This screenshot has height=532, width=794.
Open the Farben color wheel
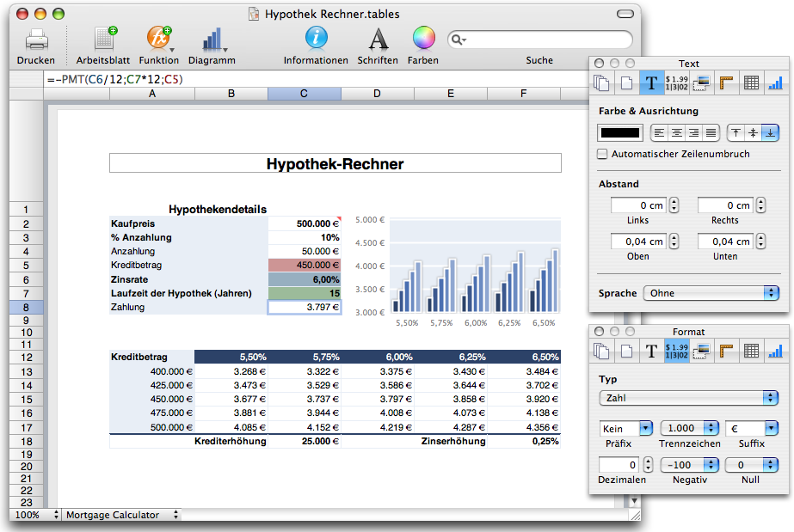(x=423, y=39)
